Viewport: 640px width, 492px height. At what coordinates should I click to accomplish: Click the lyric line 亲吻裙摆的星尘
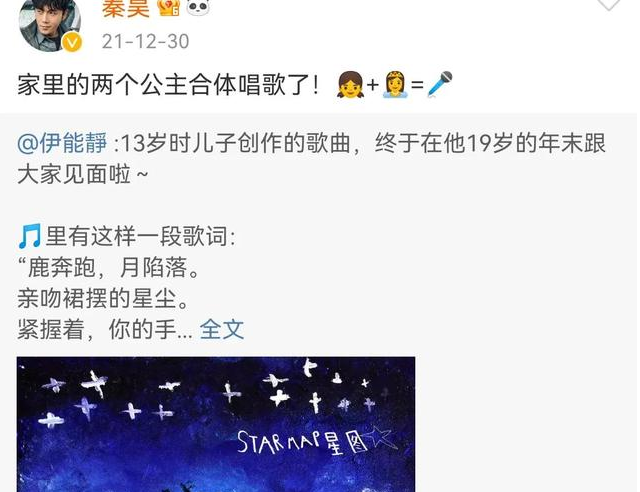pos(104,298)
